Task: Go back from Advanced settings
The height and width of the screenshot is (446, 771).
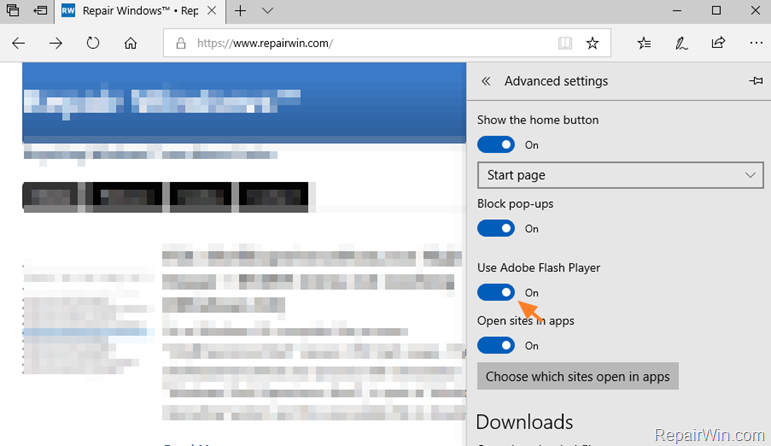Action: click(486, 81)
